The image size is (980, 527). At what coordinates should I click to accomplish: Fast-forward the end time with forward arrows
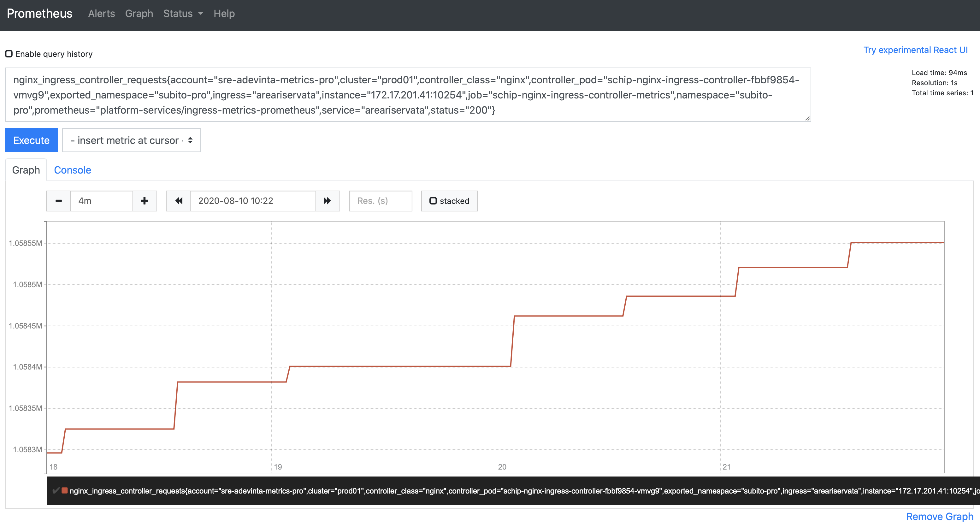click(x=327, y=201)
